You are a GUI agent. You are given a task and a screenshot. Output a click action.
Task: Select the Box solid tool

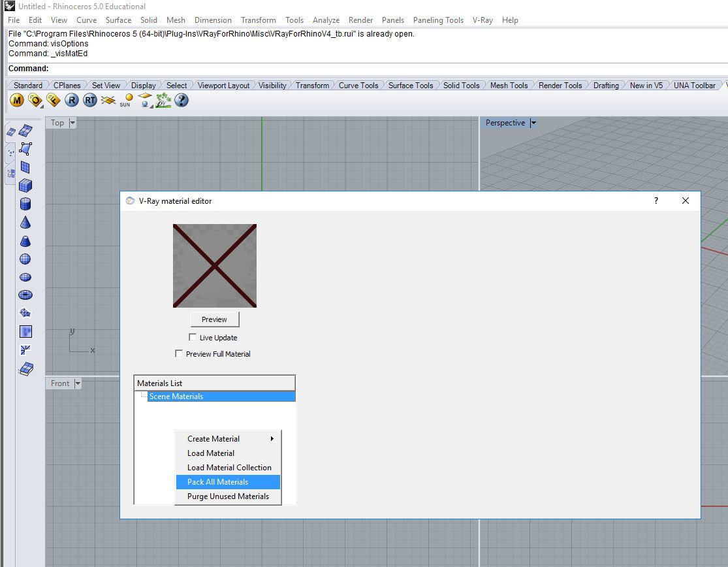click(25, 186)
